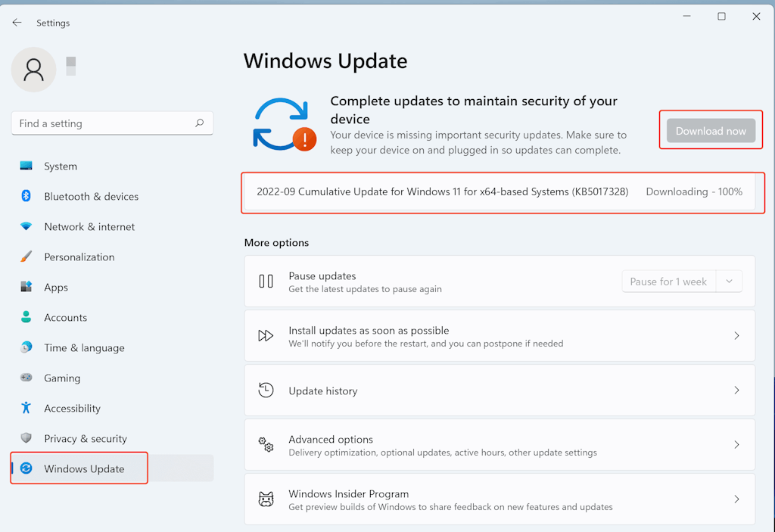This screenshot has height=532, width=775.
Task: Expand the pause duration dropdown arrow
Action: [729, 282]
